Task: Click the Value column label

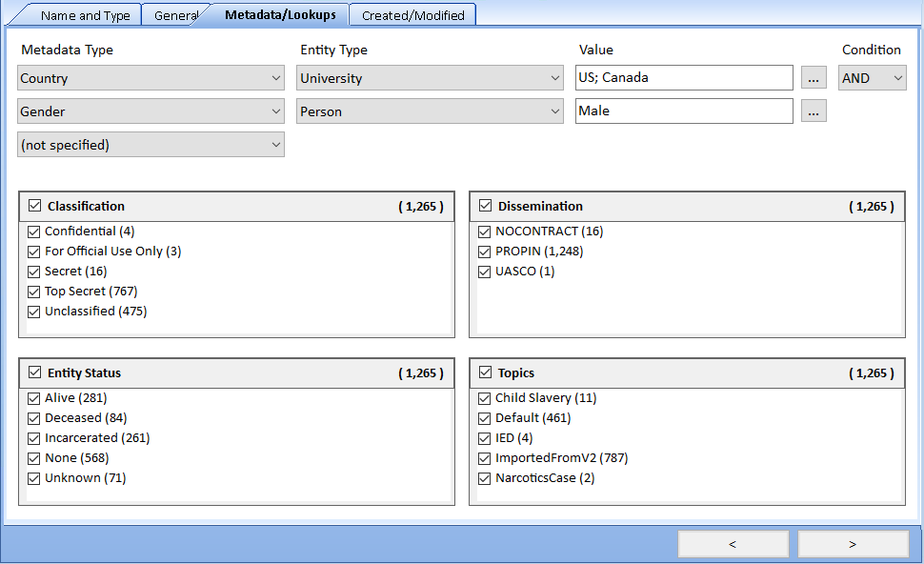Action: click(x=595, y=50)
